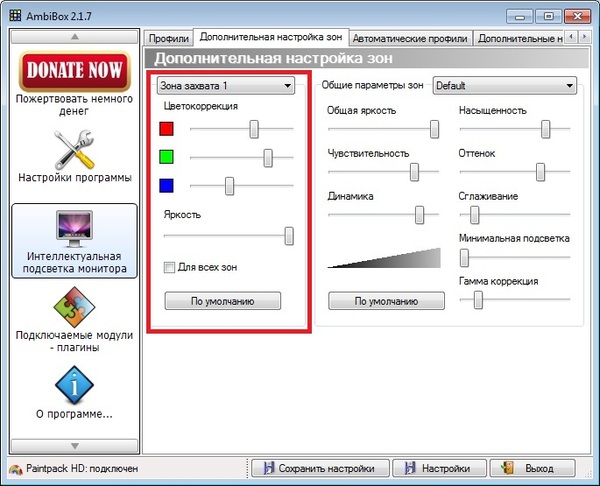The width and height of the screenshot is (600, 486).
Task: Click the О программе... label
Action: [x=74, y=414]
